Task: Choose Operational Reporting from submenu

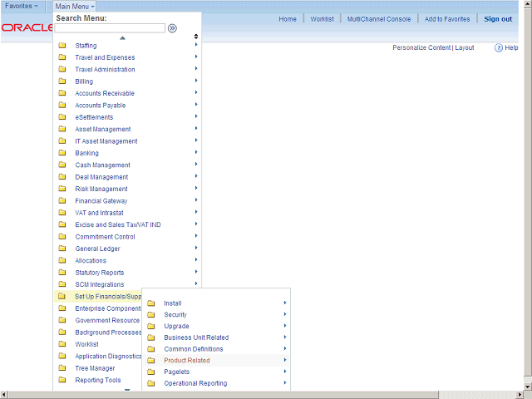Action: [x=195, y=383]
